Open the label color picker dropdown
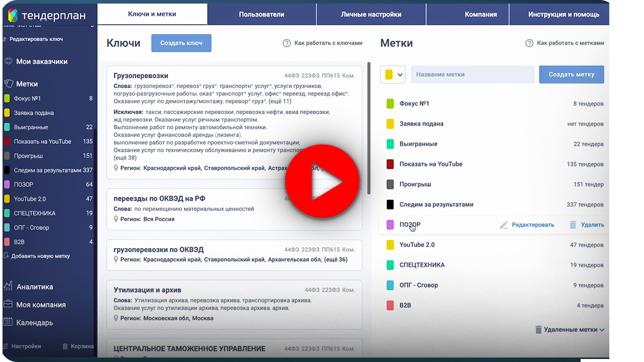644x362 pixels. tap(393, 74)
